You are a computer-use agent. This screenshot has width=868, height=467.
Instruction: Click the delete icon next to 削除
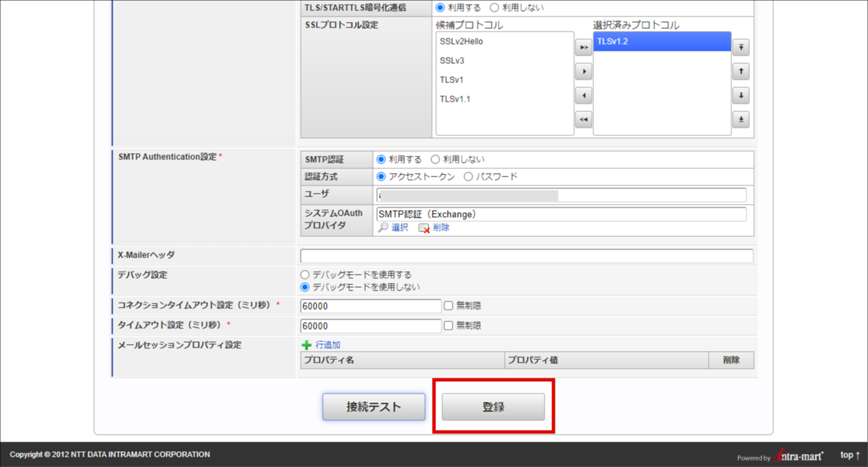424,228
